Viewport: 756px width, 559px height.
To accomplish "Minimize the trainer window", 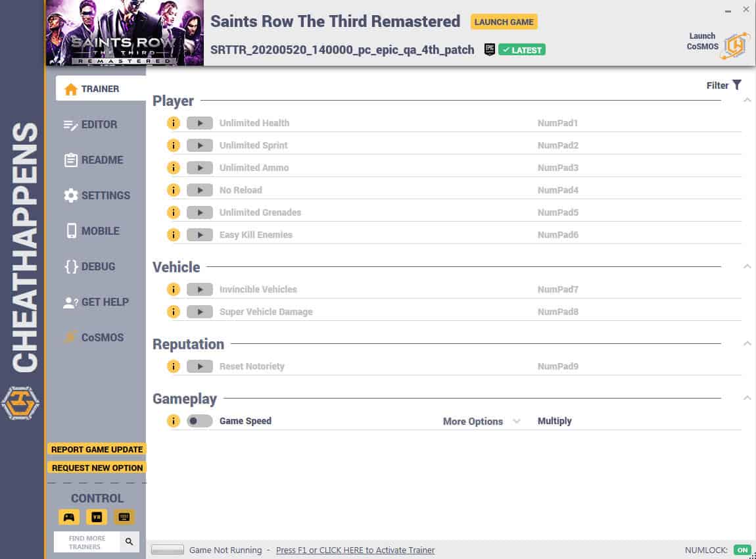I will (728, 10).
